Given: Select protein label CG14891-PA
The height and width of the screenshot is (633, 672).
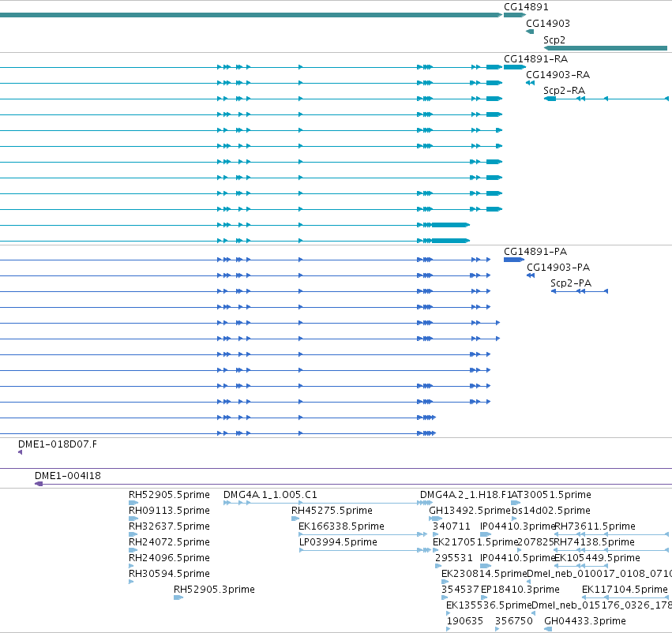Looking at the screenshot, I should pyautogui.click(x=535, y=252).
